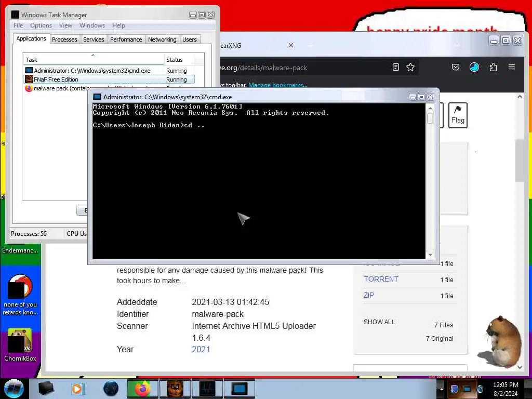This screenshot has height=399, width=532.
Task: Click the cmd window scroll down arrow
Action: (430, 255)
